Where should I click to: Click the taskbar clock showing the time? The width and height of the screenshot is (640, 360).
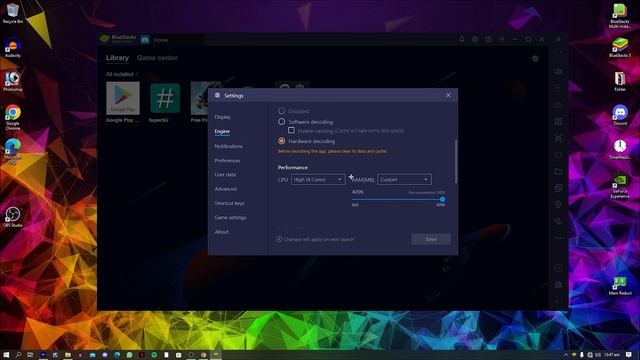coord(611,355)
